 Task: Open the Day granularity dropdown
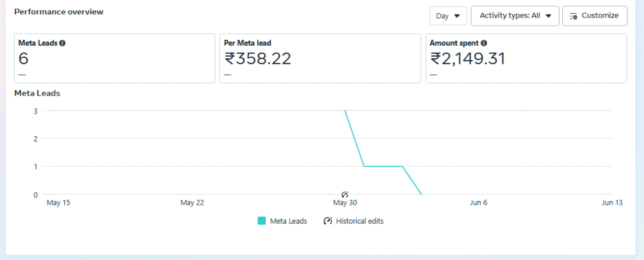click(448, 16)
